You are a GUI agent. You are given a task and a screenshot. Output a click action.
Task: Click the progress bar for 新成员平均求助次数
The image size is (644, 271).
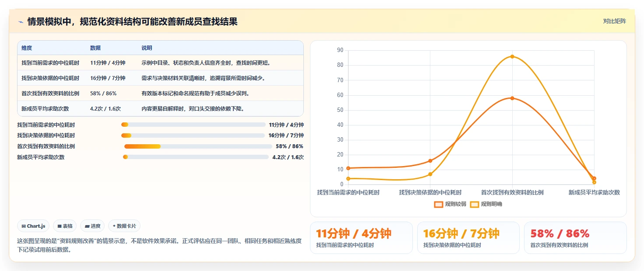[196, 157]
